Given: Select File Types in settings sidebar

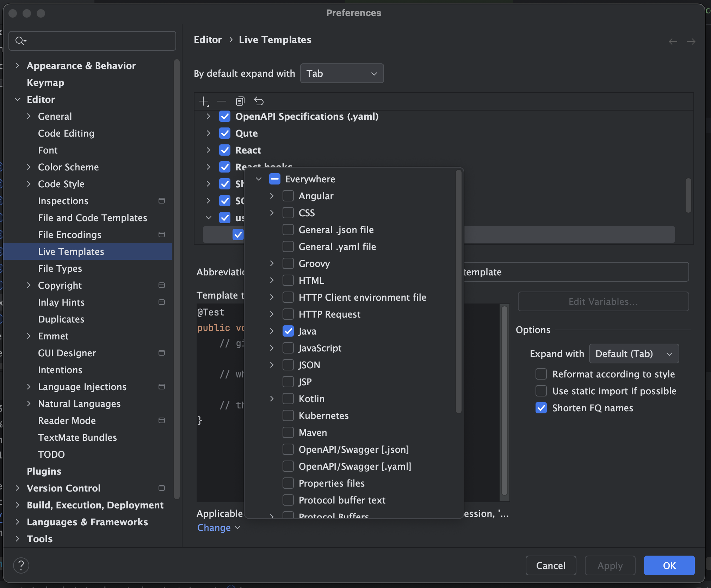Looking at the screenshot, I should (x=60, y=268).
